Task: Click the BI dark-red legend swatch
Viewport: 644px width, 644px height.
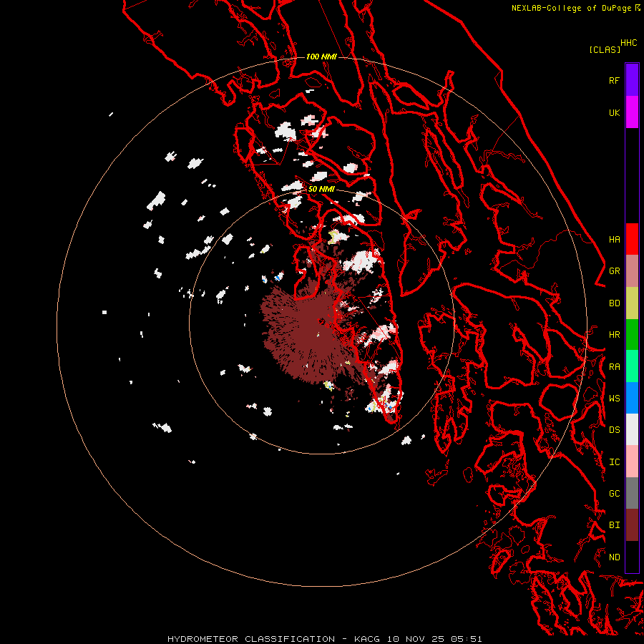Action: 632,525
